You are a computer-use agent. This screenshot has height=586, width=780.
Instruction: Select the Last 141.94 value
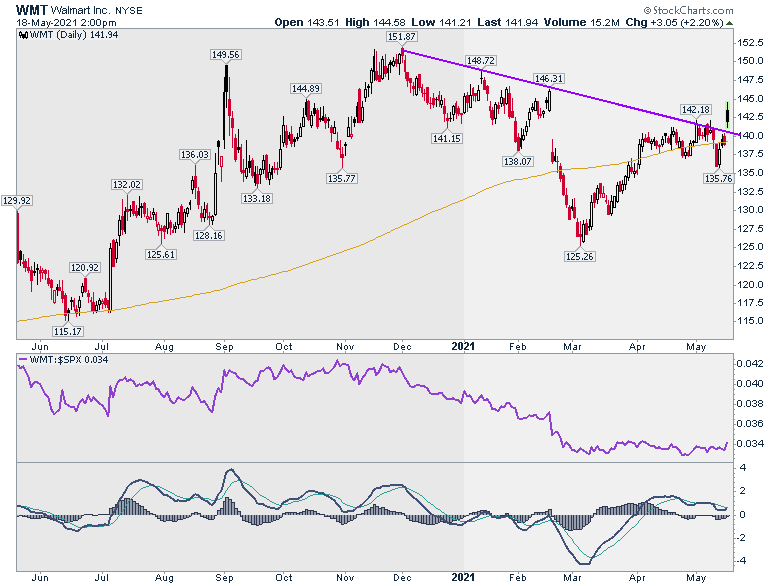coord(507,22)
